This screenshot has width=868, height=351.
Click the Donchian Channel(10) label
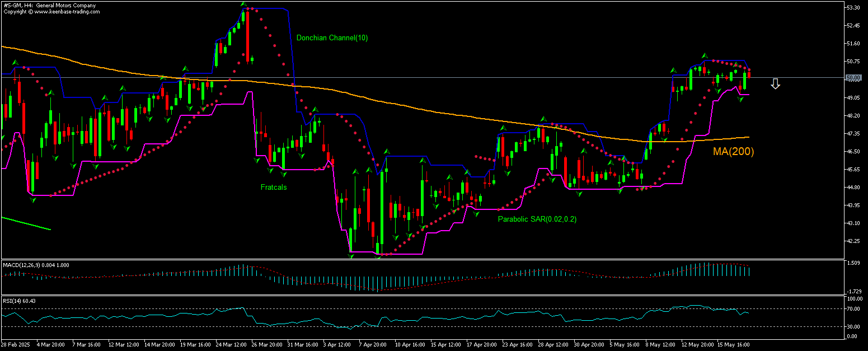(332, 38)
